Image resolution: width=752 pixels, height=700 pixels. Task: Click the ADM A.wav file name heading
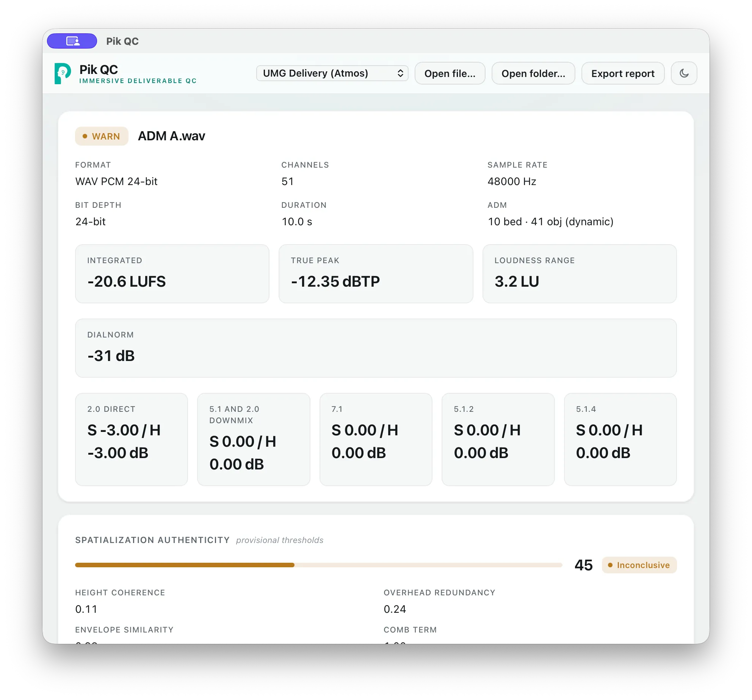[171, 136]
